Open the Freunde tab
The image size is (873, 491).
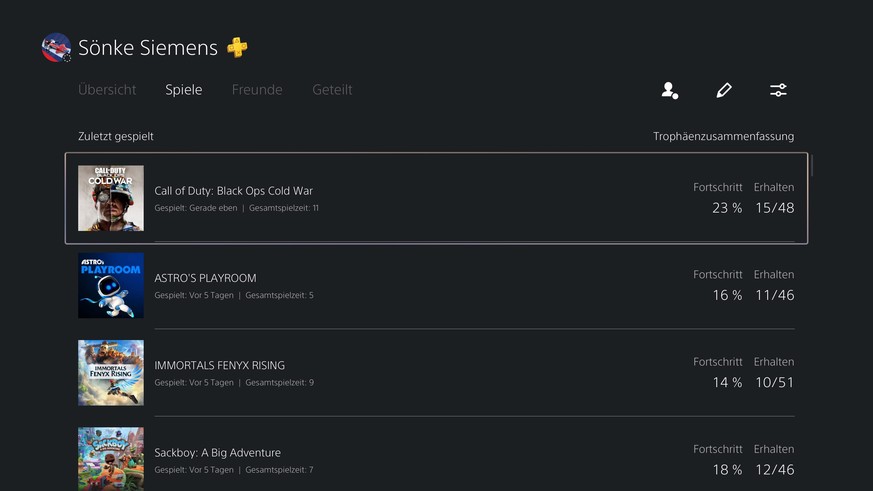[x=257, y=90]
